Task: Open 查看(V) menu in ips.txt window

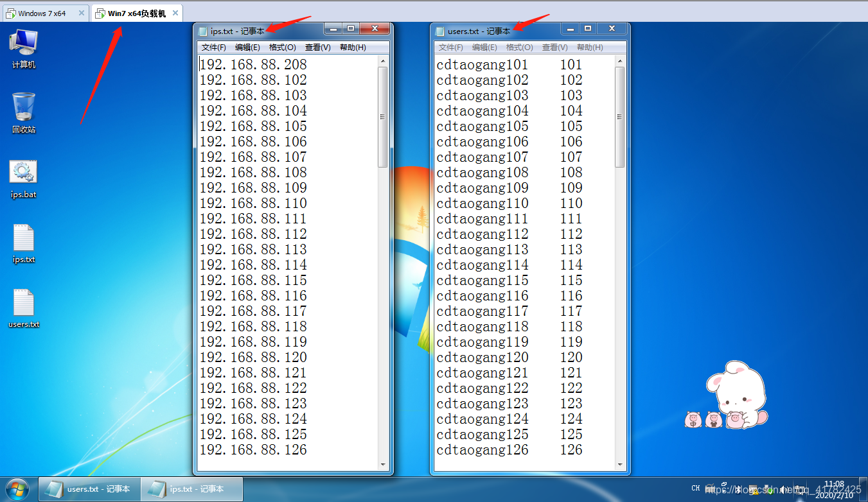Action: click(x=318, y=48)
